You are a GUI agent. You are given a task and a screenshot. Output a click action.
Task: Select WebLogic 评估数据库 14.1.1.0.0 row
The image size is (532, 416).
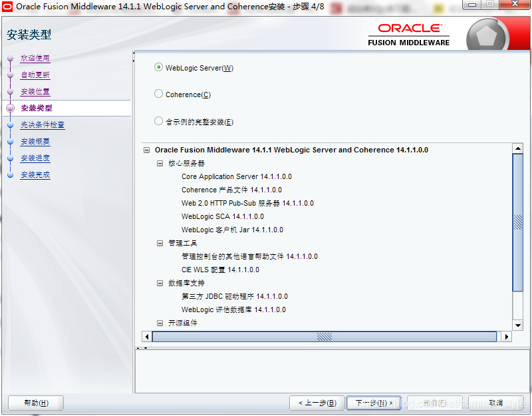pyautogui.click(x=234, y=310)
